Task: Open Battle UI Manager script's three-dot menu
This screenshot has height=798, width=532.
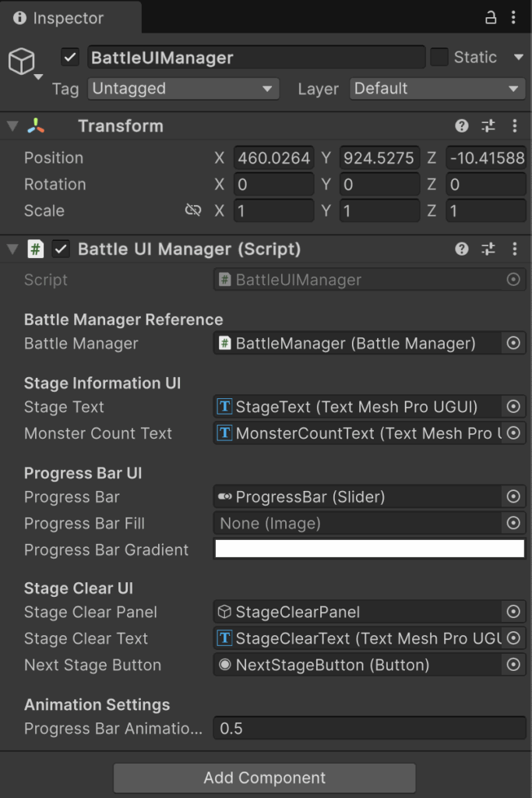Action: [x=515, y=249]
